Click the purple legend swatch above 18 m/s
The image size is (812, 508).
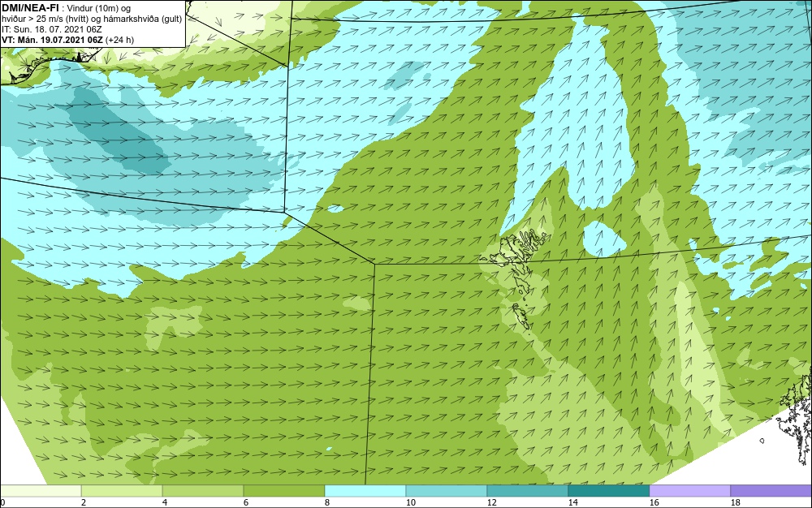(x=771, y=491)
